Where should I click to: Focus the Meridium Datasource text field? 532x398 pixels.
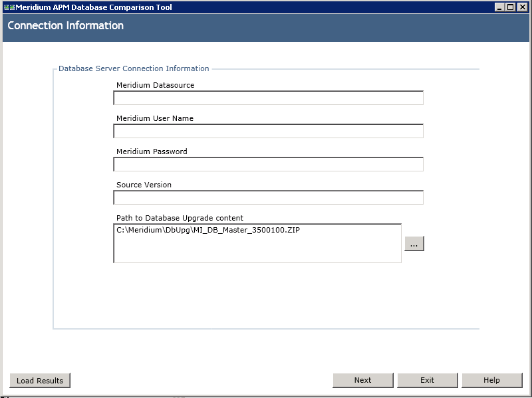pos(269,98)
